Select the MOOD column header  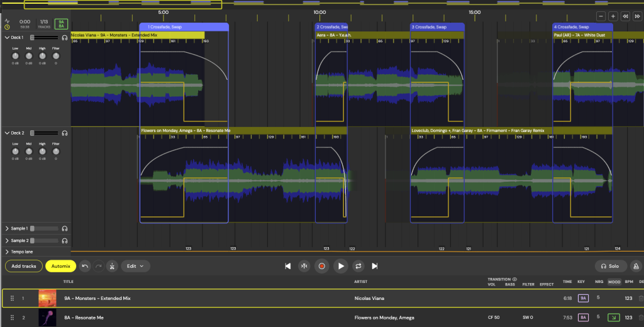[x=614, y=282]
